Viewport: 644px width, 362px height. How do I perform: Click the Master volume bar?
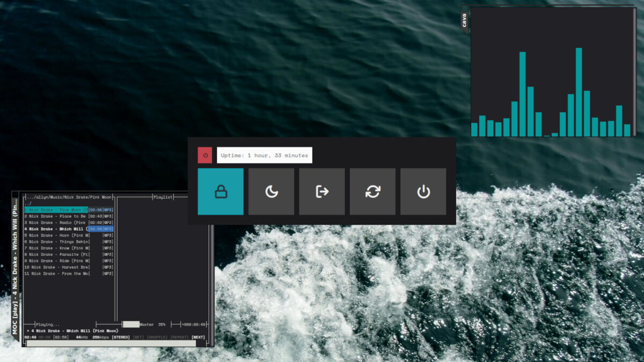pyautogui.click(x=131, y=324)
